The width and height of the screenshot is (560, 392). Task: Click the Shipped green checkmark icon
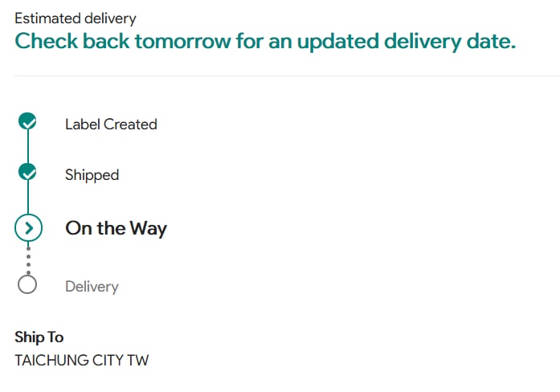[x=27, y=172]
